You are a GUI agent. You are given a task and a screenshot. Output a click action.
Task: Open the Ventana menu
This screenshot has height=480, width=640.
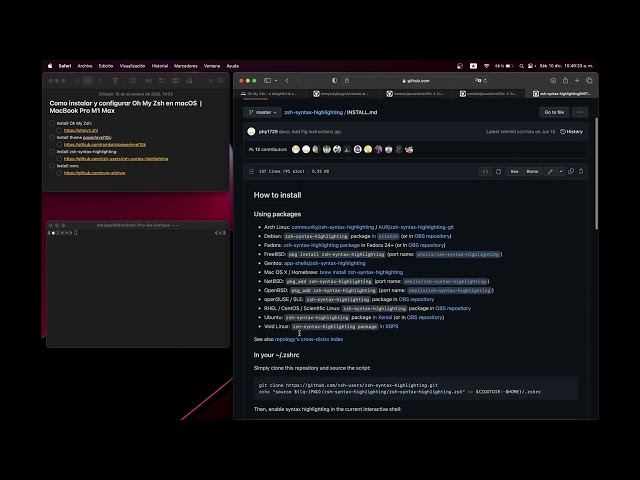click(212, 66)
